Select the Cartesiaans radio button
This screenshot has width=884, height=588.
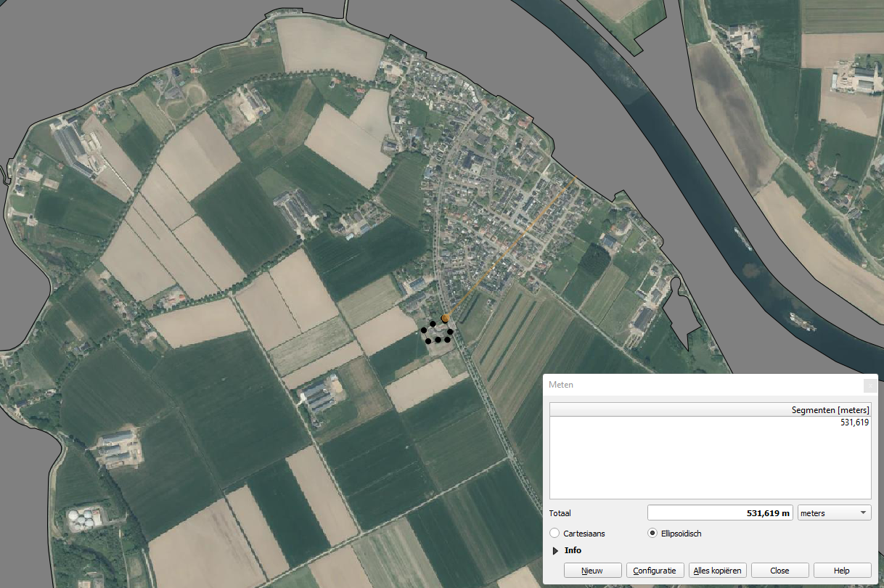click(x=555, y=534)
